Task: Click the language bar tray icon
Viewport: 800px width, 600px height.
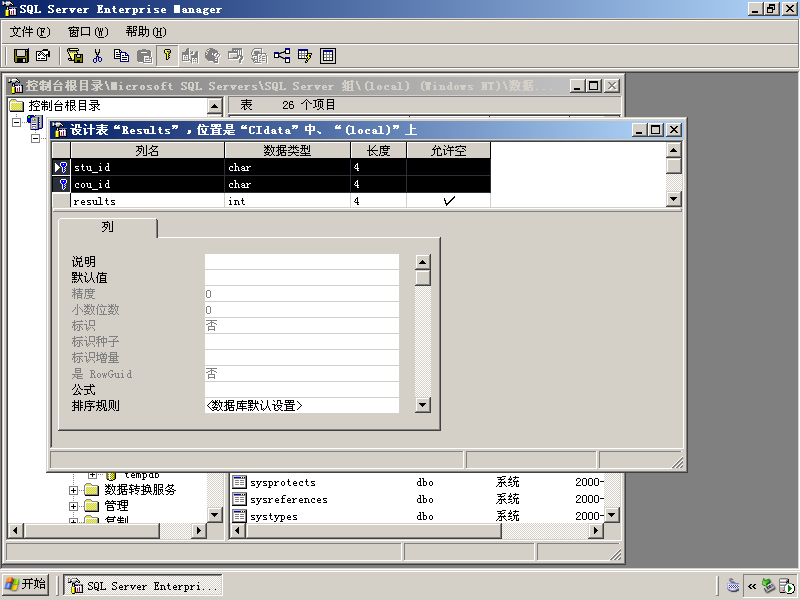Action: pyautogui.click(x=733, y=586)
